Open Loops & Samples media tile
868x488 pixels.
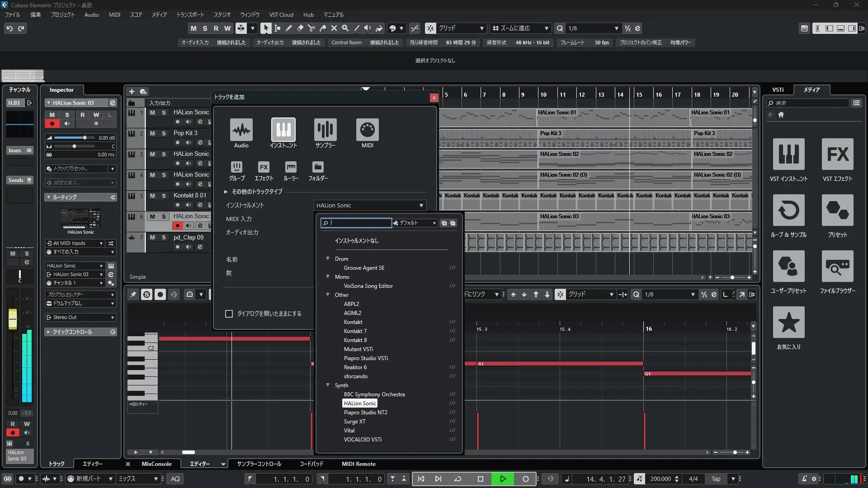[x=788, y=211]
